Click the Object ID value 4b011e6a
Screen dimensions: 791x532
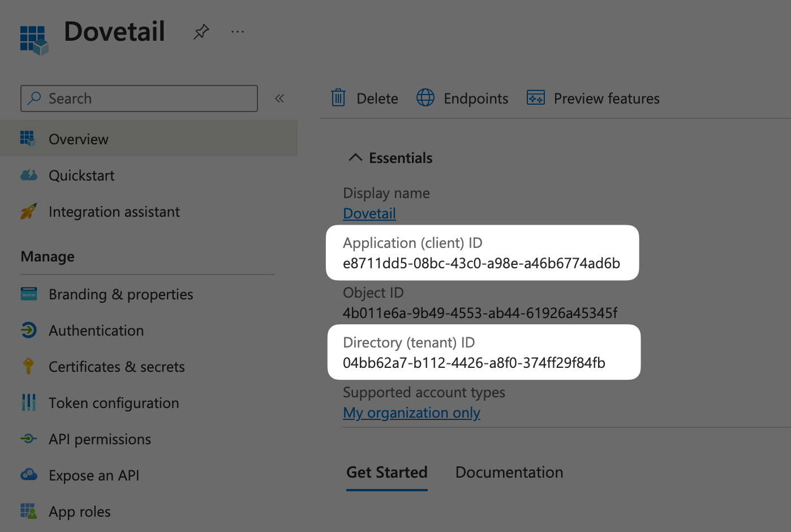tap(480, 313)
